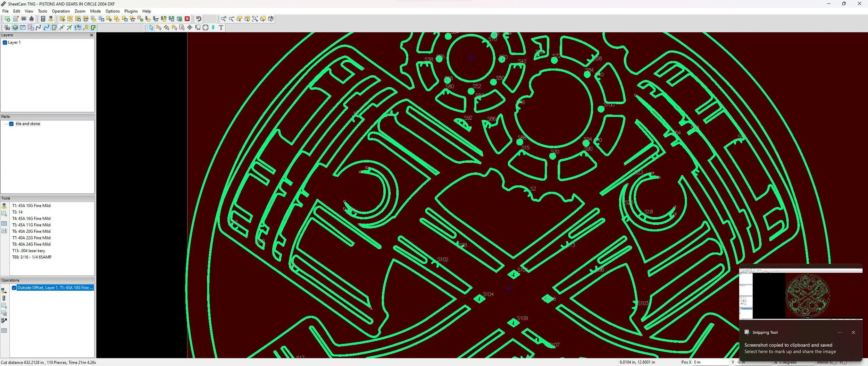Open Snipping Tool notification more options
The image size is (868, 366).
(x=840, y=332)
